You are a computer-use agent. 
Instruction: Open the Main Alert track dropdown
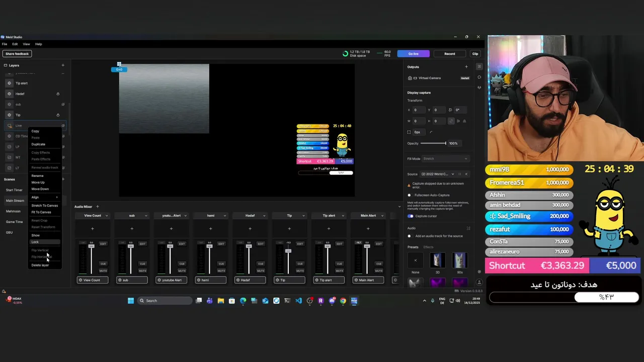(382, 216)
